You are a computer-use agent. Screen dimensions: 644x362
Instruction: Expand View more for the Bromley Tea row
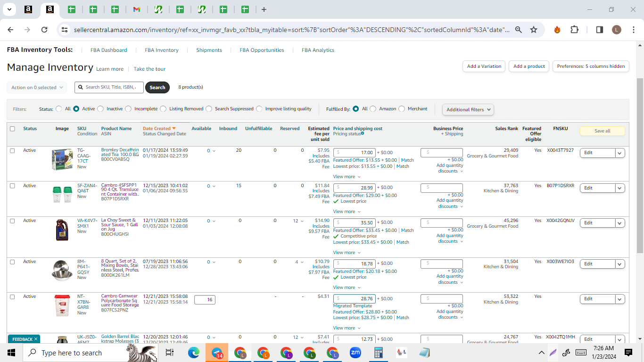[x=347, y=177]
